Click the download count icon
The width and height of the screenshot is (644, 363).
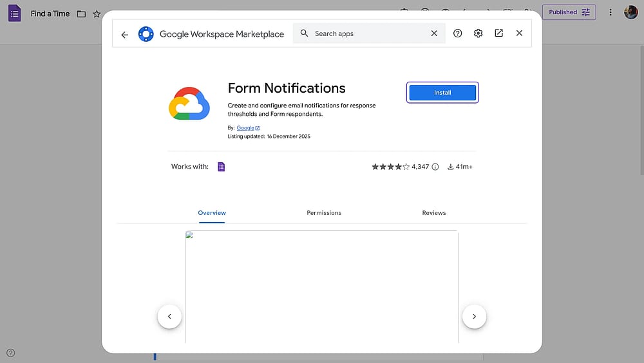[451, 167]
